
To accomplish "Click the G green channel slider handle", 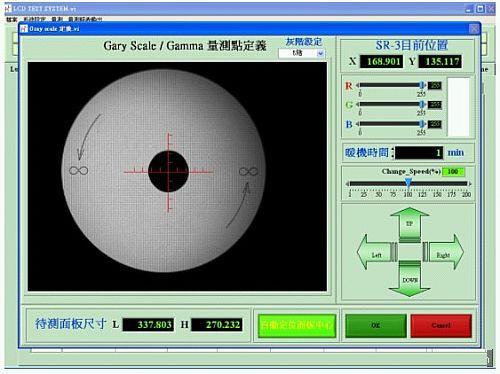I will tap(422, 104).
